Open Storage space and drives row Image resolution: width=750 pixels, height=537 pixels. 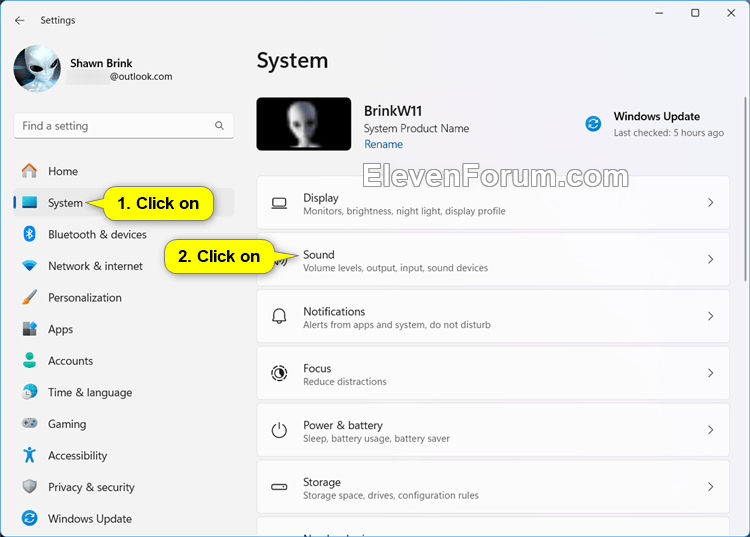[493, 487]
